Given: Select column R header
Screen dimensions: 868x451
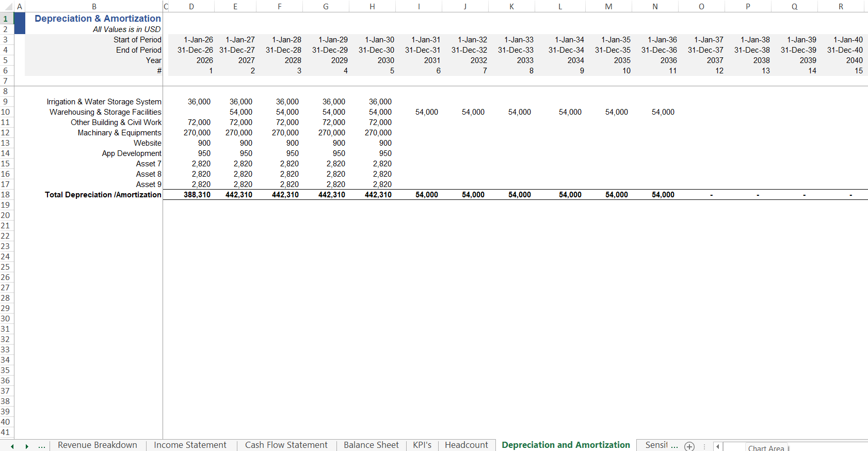Looking at the screenshot, I should (841, 7).
